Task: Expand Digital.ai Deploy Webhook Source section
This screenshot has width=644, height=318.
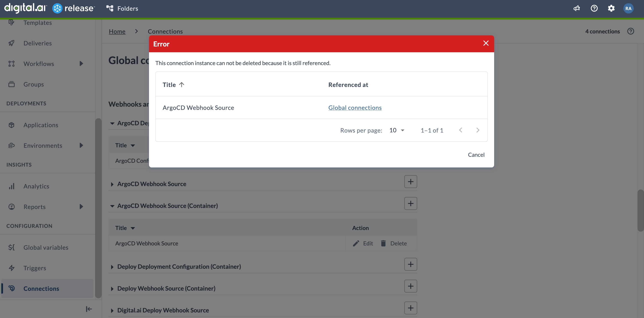Action: [x=112, y=311]
